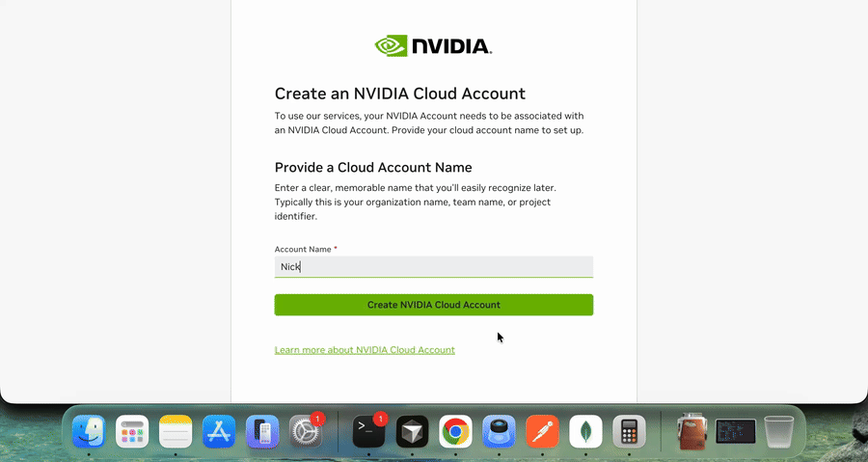Open Learn more about NVIDIA Cloud Account link
The image size is (868, 462).
point(365,349)
